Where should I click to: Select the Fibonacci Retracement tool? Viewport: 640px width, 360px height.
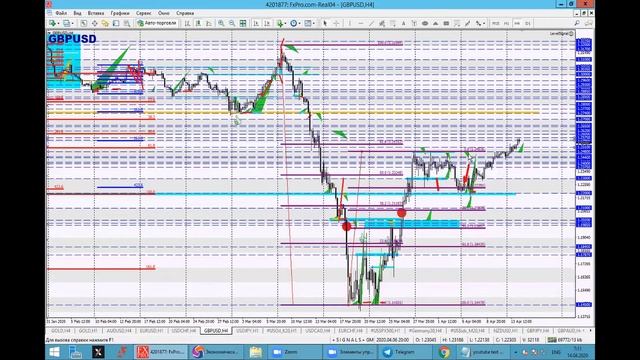[393, 23]
